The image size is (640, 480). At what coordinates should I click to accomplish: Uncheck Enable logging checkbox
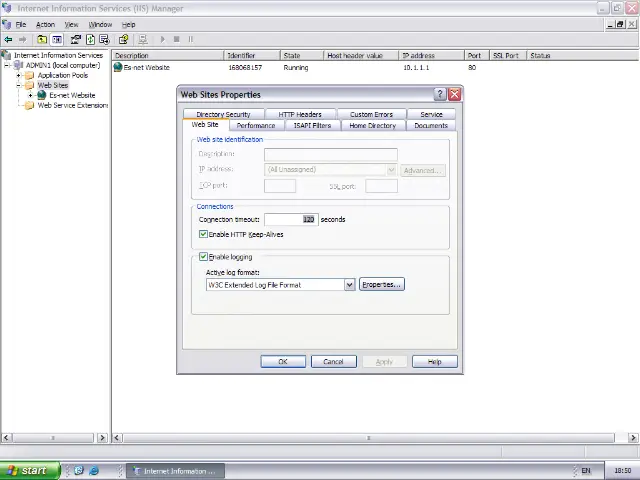coord(203,257)
